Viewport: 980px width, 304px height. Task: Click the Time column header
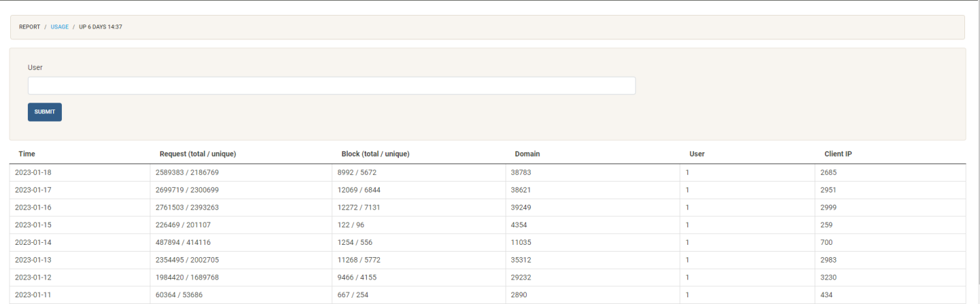click(27, 154)
